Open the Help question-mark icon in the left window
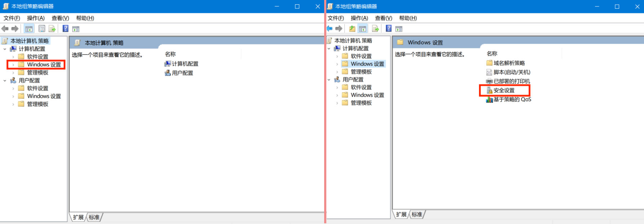Image resolution: width=644 pixels, height=224 pixels. coord(66,28)
